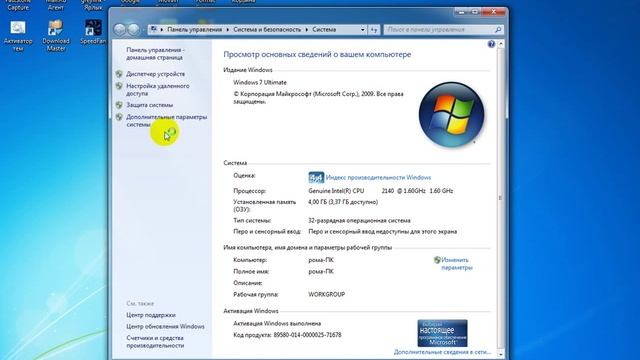Open performance counters and tools link

(x=155, y=342)
